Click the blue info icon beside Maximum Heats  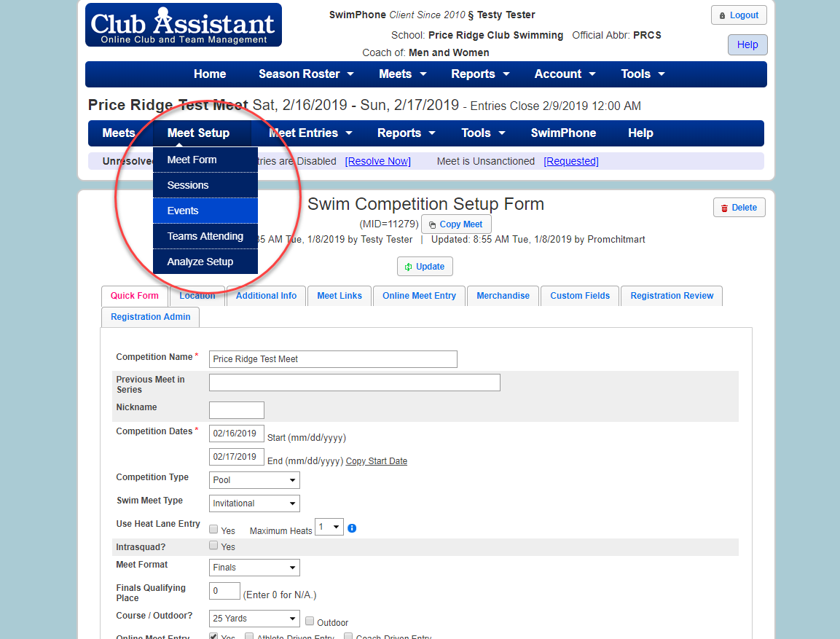pos(352,528)
